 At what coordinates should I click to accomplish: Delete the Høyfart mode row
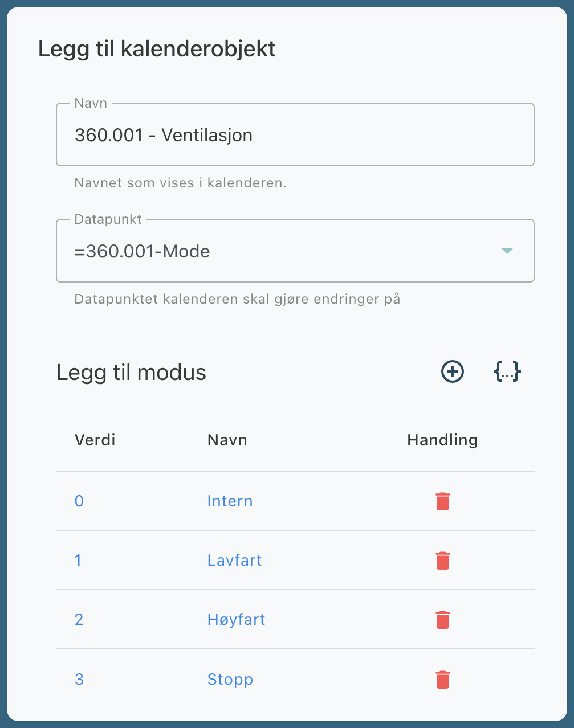pyautogui.click(x=442, y=620)
